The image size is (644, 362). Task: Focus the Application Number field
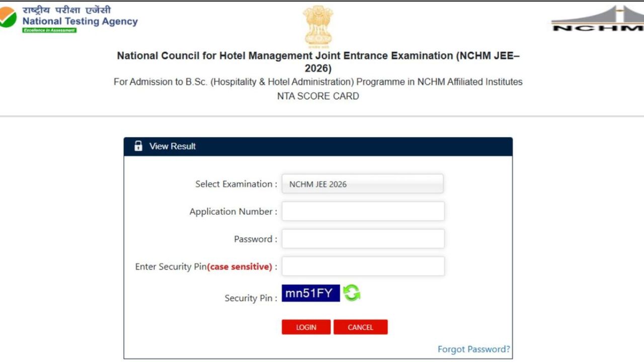363,211
